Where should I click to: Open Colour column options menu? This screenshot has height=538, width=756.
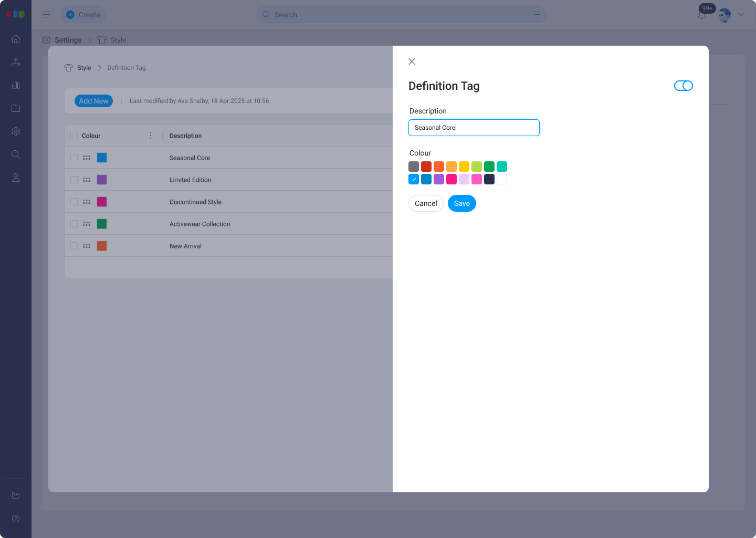point(151,136)
